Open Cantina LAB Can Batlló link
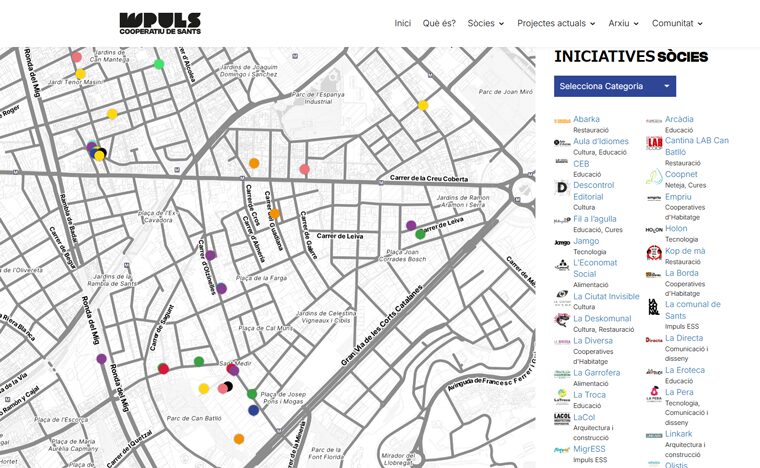 (x=697, y=146)
